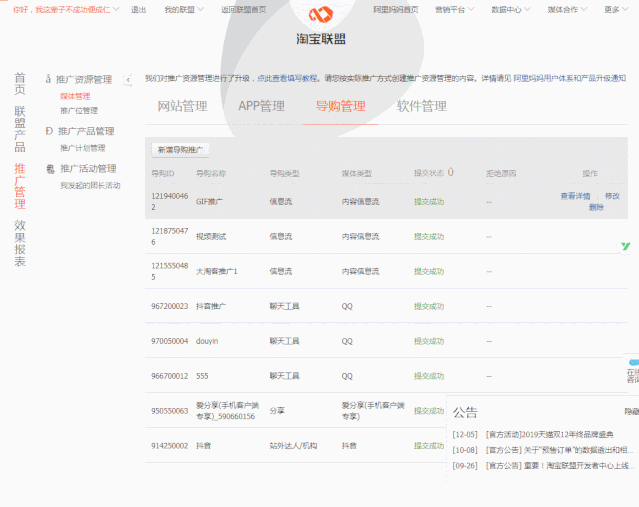Image resolution: width=639 pixels, height=507 pixels.
Task: Click the green floating widget icon
Action: pos(626,246)
